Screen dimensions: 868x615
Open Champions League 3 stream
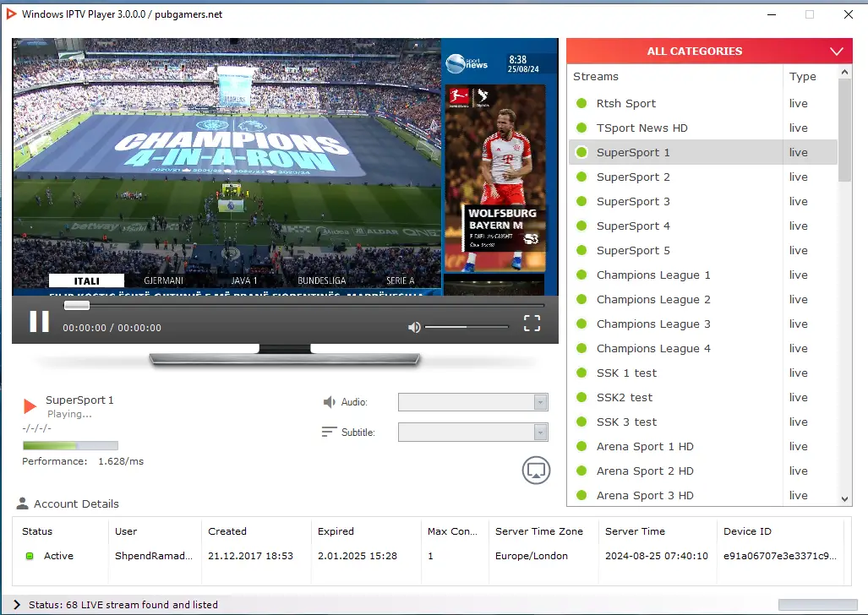[x=702, y=324]
